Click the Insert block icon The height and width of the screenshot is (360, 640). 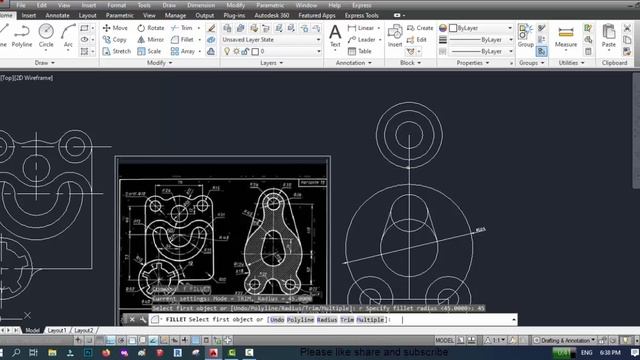[x=395, y=36]
